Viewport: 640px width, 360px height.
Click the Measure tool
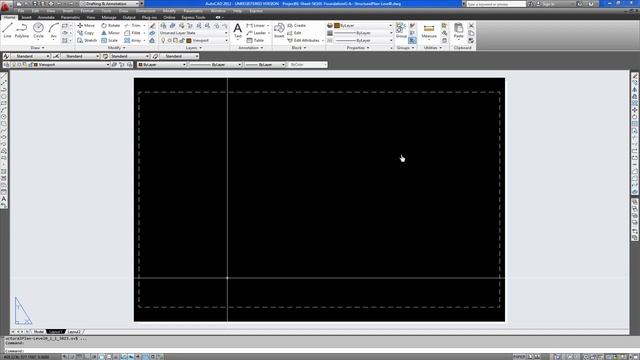click(x=429, y=31)
